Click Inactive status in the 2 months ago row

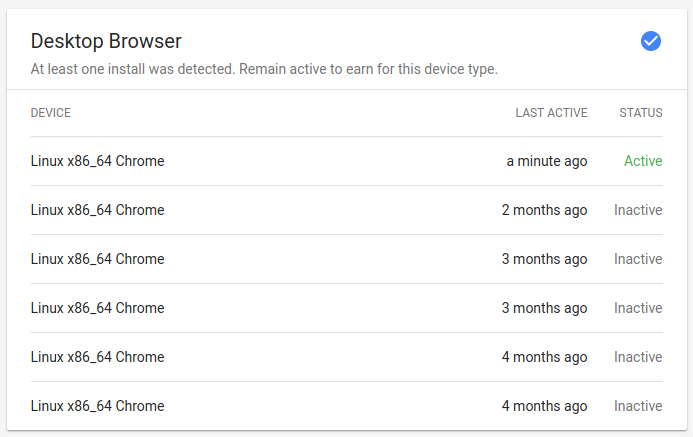pos(638,210)
